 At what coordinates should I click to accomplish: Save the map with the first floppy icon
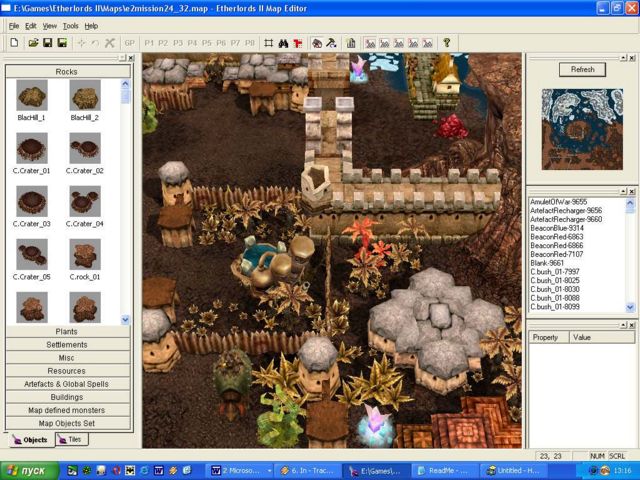click(x=48, y=42)
